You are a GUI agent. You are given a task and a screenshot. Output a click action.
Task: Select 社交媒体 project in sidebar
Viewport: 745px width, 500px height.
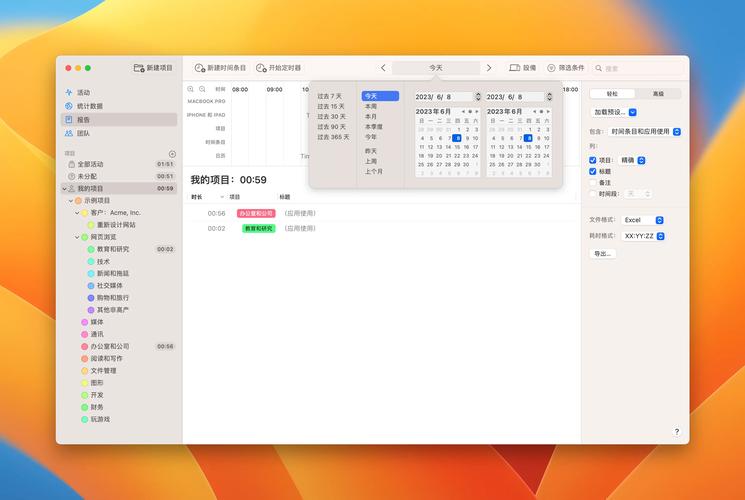(x=110, y=286)
